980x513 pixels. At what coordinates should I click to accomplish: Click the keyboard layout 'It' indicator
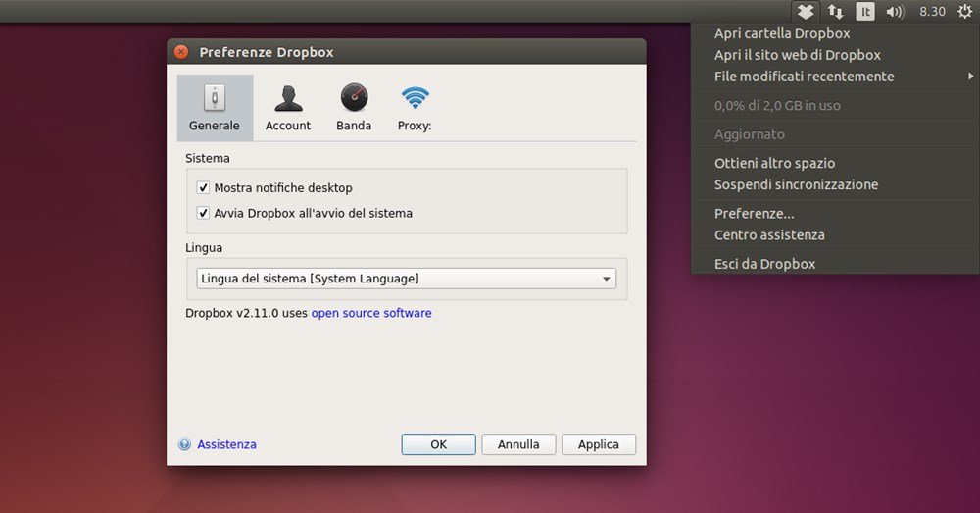864,12
